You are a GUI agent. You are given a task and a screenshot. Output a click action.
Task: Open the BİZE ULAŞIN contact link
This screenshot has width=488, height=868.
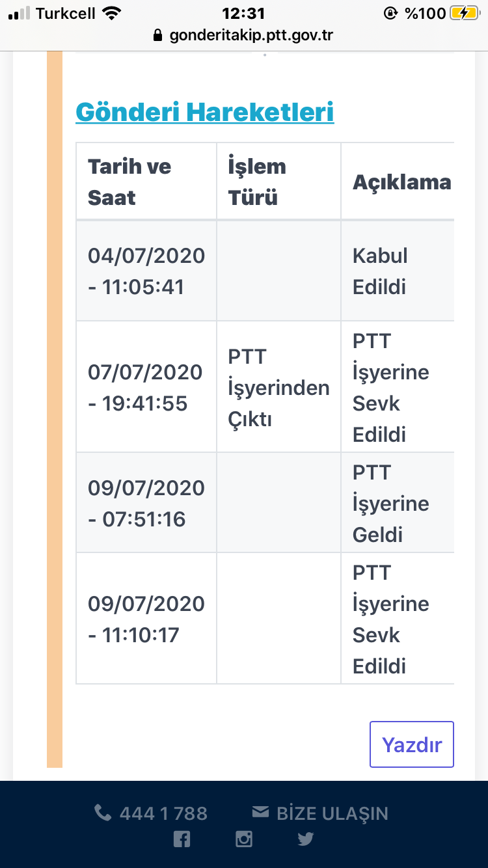pyautogui.click(x=332, y=813)
